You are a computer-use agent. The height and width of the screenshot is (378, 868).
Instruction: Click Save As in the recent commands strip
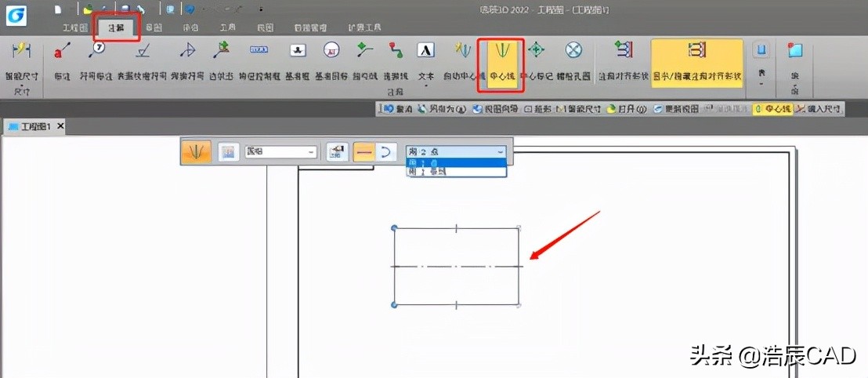(x=444, y=109)
